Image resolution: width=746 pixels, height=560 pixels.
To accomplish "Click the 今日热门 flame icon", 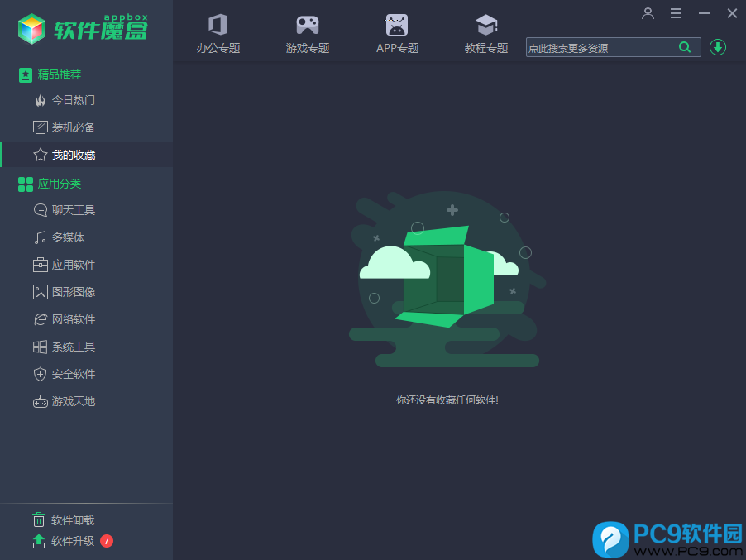I will point(41,100).
